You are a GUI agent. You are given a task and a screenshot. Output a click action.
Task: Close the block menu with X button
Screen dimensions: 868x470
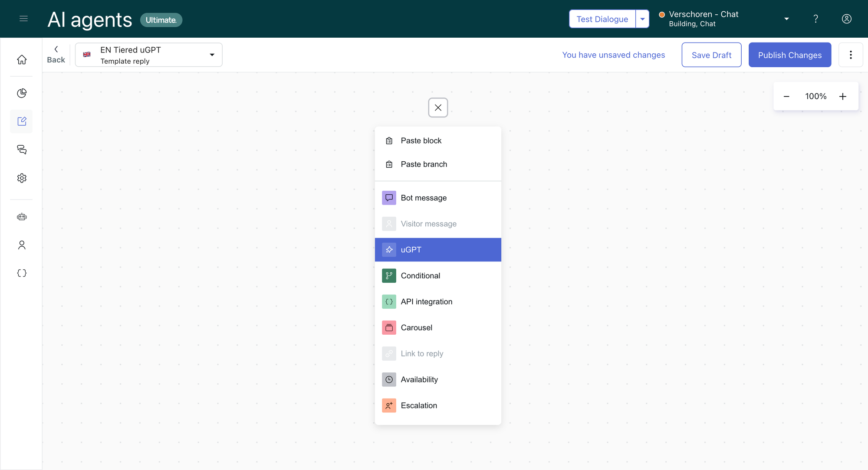[x=438, y=108]
